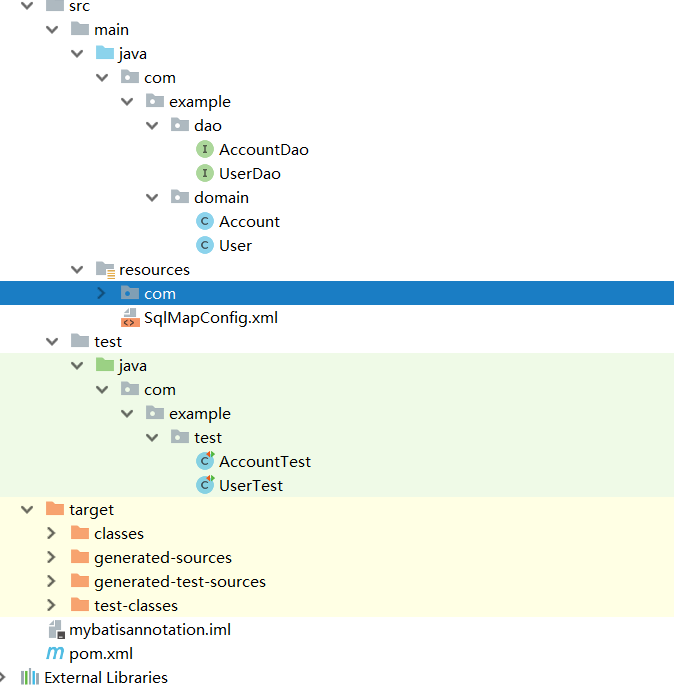Collapse the target folder chevron
674x689 pixels.
click(27, 510)
